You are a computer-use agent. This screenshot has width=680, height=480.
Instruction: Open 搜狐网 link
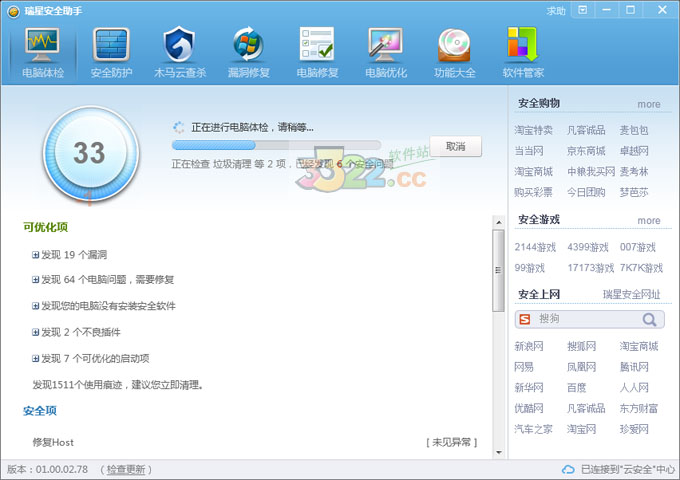[582, 346]
